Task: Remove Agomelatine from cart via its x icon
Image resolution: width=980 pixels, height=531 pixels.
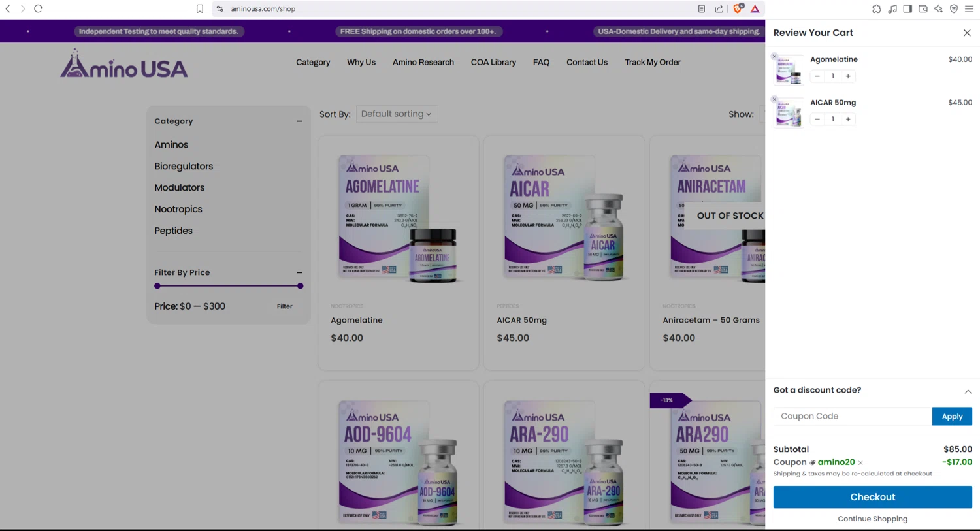Action: 774,57
